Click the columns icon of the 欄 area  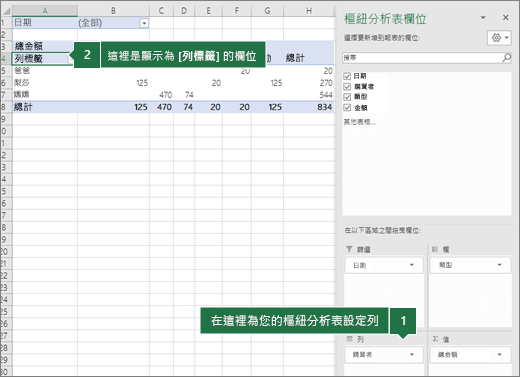435,249
